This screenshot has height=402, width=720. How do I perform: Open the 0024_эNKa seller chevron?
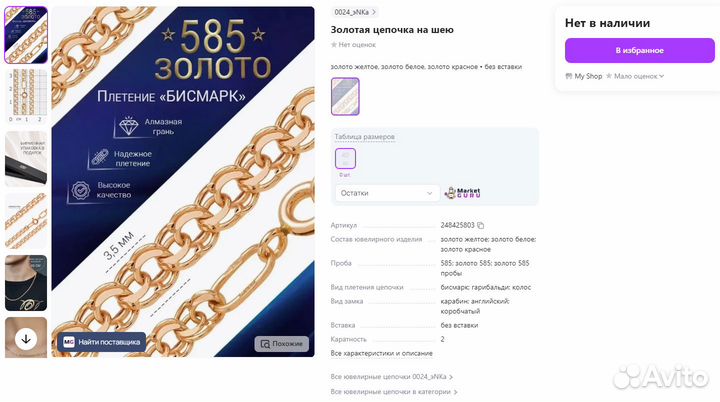(374, 12)
